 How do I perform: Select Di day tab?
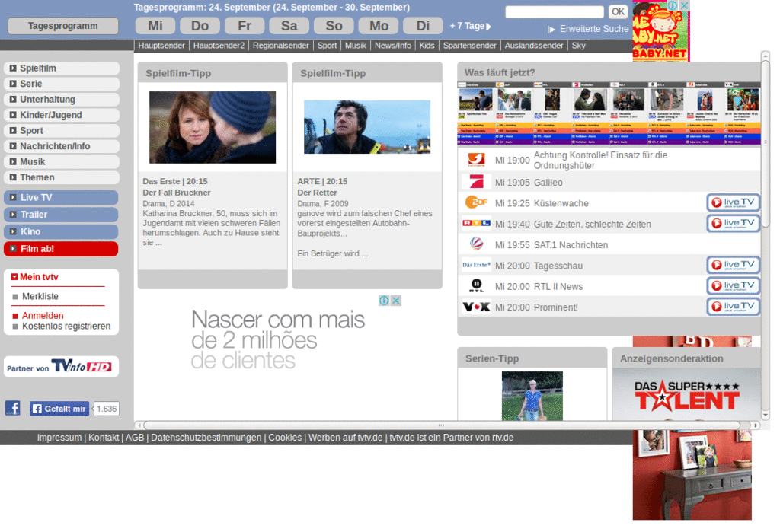click(x=423, y=26)
